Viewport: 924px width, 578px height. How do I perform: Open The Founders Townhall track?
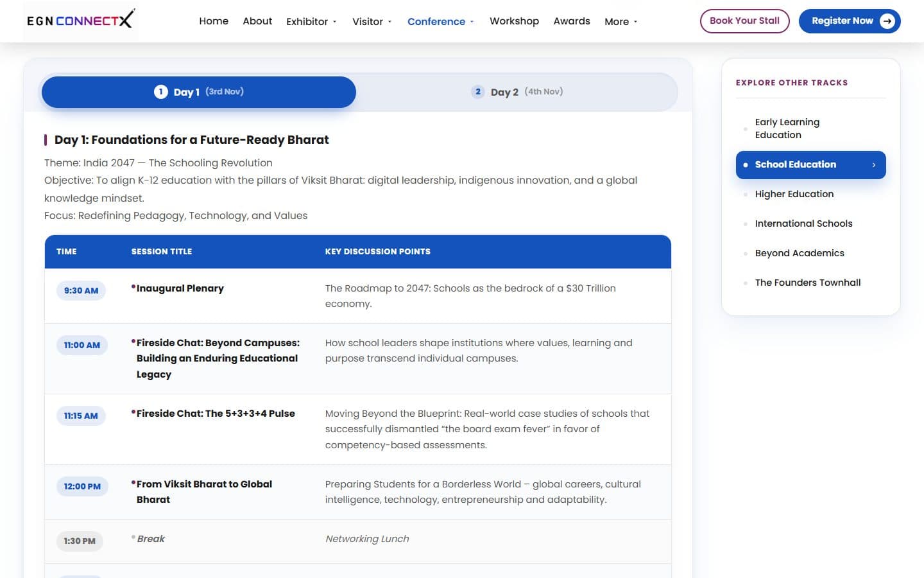[810, 283]
